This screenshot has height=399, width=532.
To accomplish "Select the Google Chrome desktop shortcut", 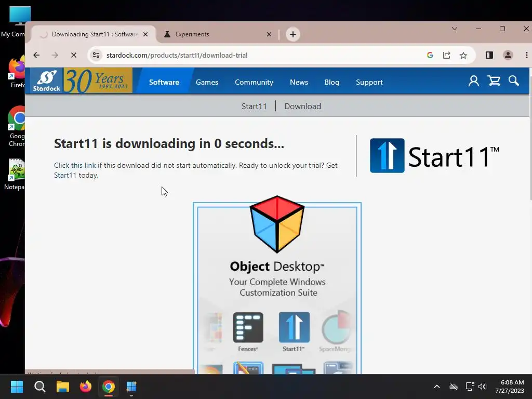I will tap(16, 126).
